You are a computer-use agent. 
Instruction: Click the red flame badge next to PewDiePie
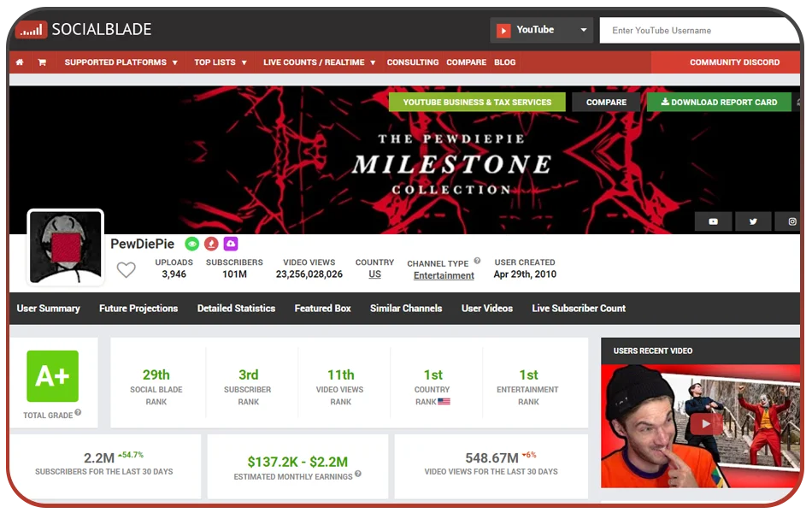[x=211, y=244]
